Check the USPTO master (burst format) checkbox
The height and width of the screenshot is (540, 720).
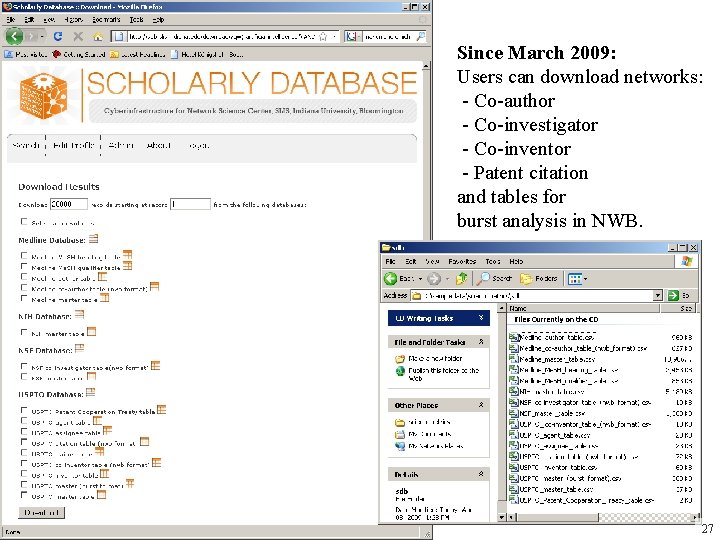point(24,484)
